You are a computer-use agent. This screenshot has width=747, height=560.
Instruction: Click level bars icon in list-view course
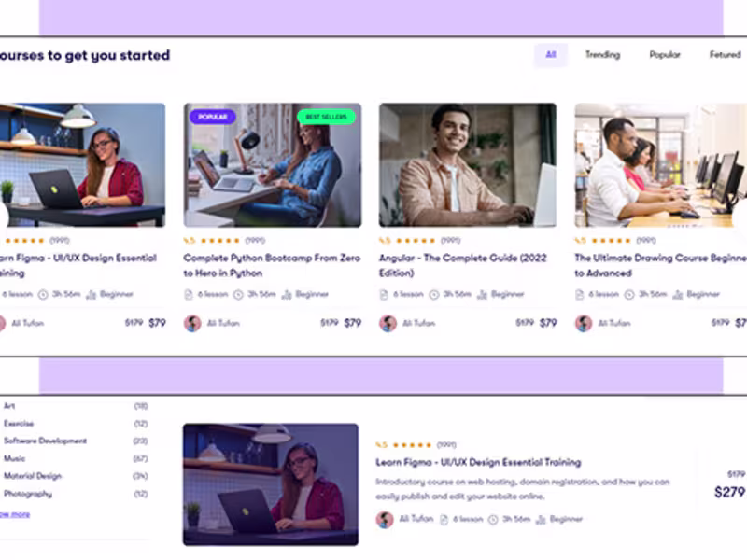pos(541,520)
